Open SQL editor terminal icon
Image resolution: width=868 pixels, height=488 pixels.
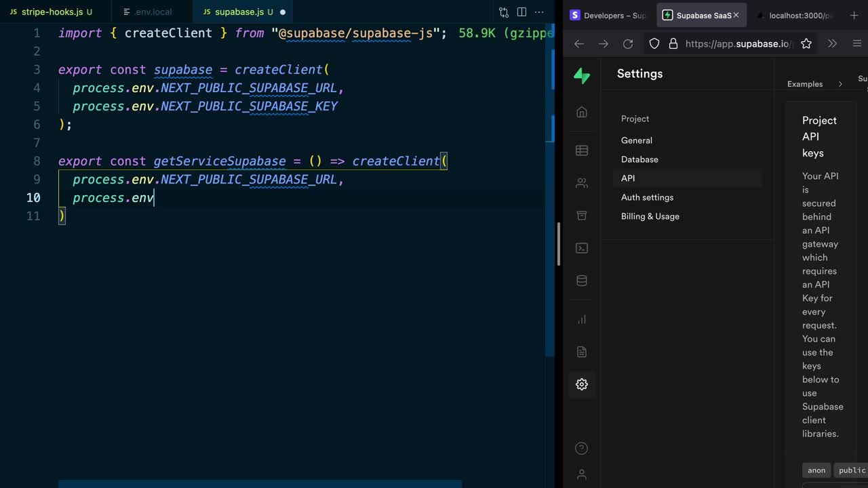[x=581, y=248]
